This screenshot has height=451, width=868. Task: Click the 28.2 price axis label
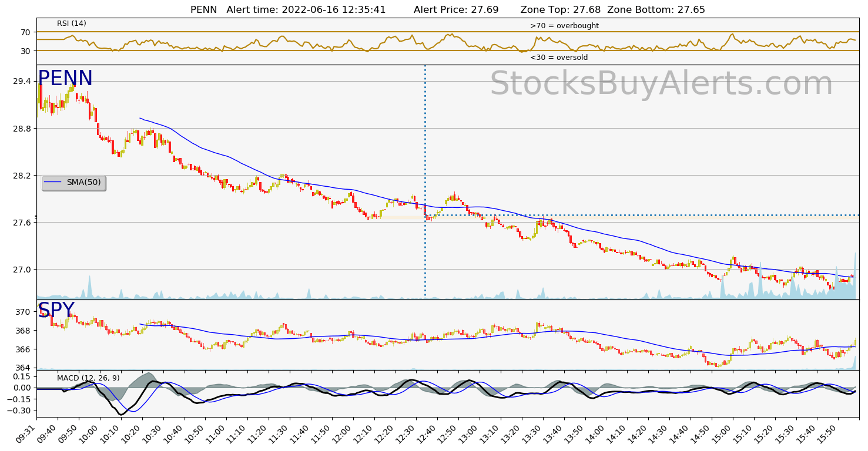(23, 175)
